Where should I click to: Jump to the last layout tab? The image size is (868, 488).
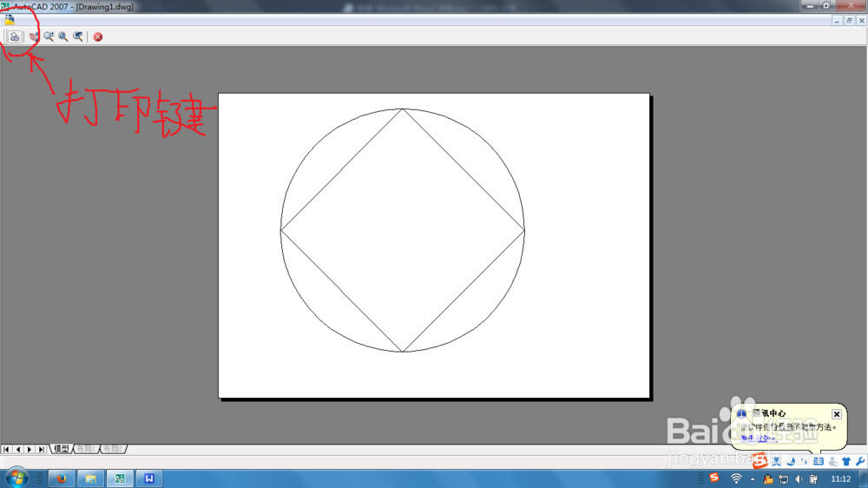click(42, 449)
